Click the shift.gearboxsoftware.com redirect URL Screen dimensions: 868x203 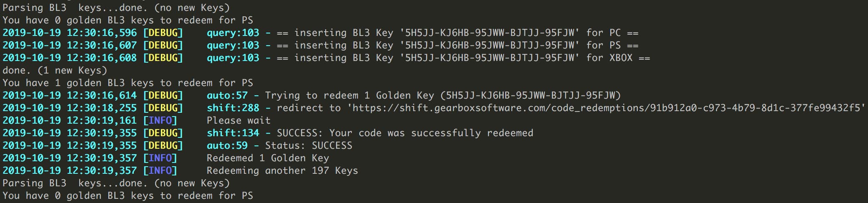[607, 108]
